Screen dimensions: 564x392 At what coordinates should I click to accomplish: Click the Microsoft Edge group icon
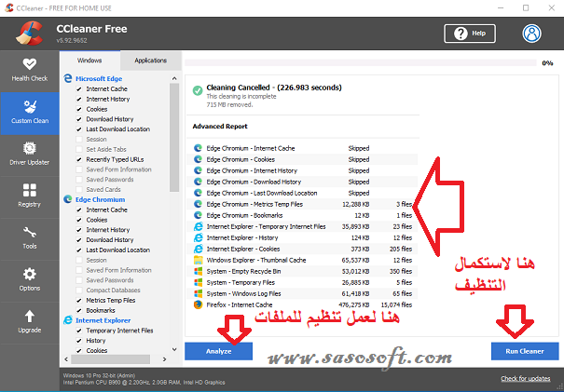tap(68, 78)
